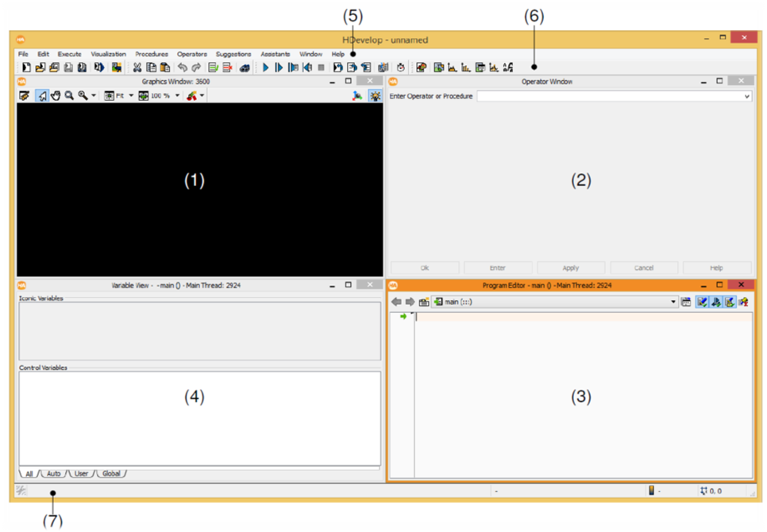The image size is (767, 532).
Task: Click the Deactivate lines red-X icon
Action: 227,67
